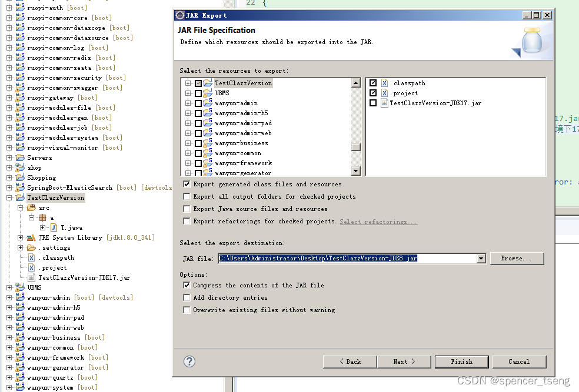Expand T.java node in explorer
579x392 pixels.
[x=43, y=227]
